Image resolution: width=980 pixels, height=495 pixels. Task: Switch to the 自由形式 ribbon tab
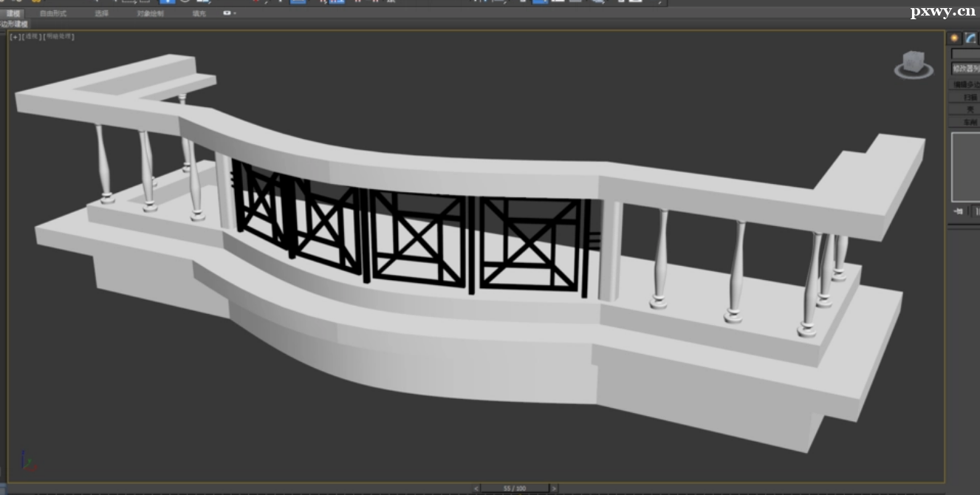52,13
